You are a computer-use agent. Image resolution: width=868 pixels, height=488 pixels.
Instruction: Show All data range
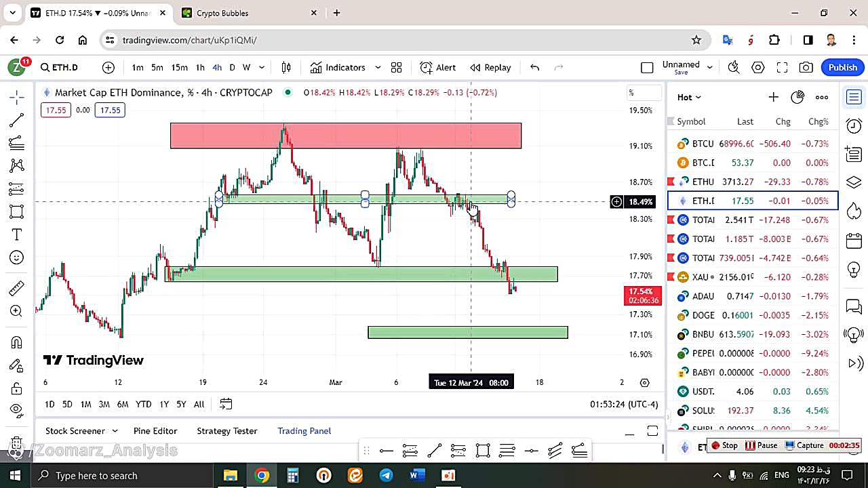click(199, 404)
